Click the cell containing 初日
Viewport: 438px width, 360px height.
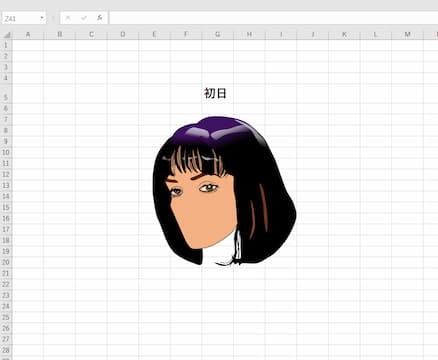(x=218, y=93)
